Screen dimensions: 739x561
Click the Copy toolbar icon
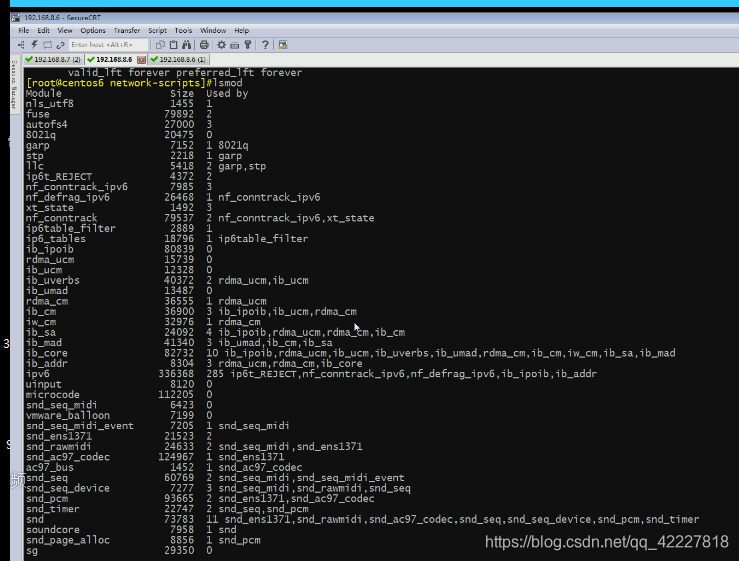160,45
